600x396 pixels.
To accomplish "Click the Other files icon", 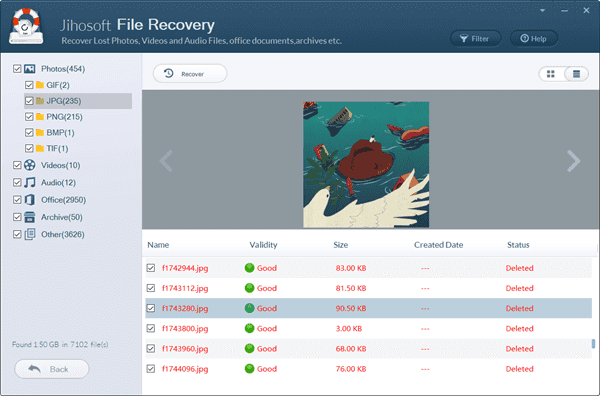I will click(29, 234).
